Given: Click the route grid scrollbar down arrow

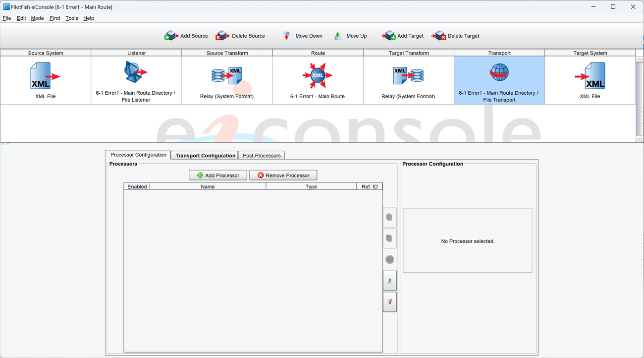Looking at the screenshot, I should [640, 138].
